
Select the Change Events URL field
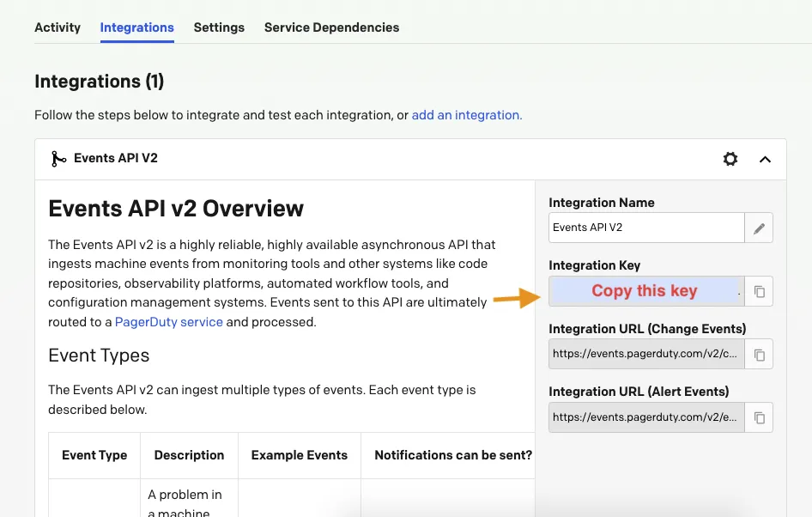[x=646, y=355]
